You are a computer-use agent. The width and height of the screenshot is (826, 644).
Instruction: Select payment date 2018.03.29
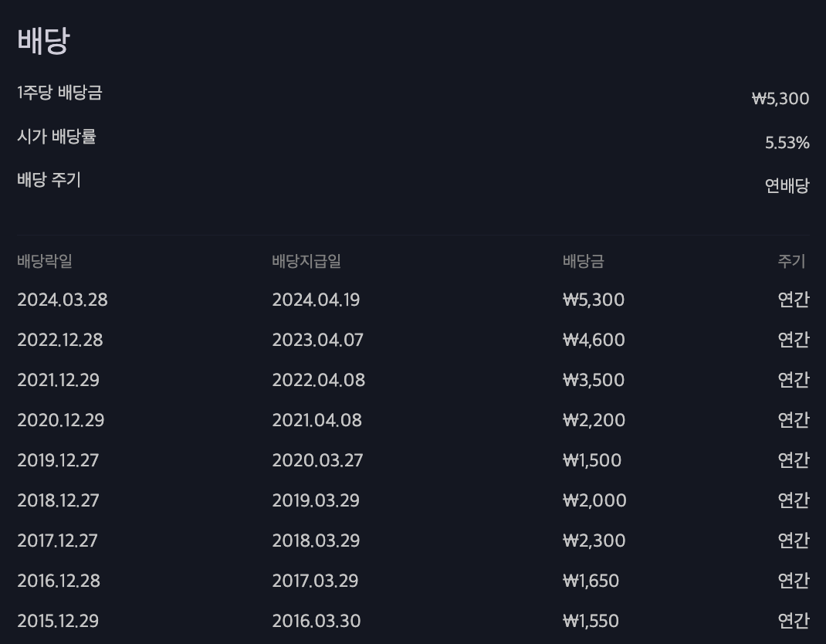(x=316, y=541)
